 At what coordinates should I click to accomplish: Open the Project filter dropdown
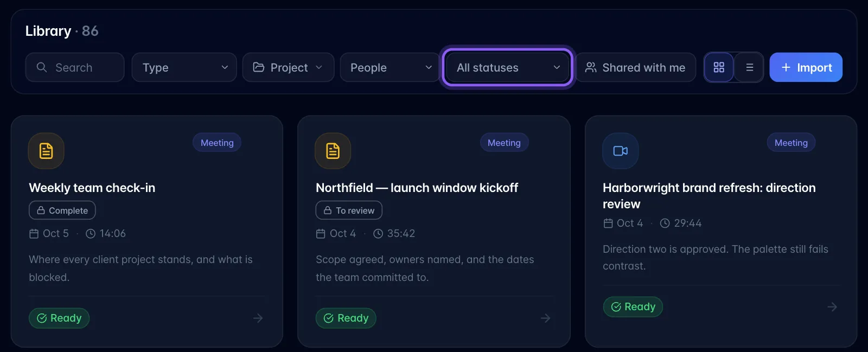coord(288,67)
